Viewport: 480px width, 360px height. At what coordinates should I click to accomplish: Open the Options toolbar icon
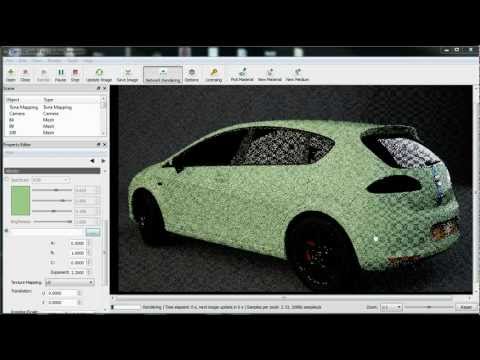click(192, 75)
